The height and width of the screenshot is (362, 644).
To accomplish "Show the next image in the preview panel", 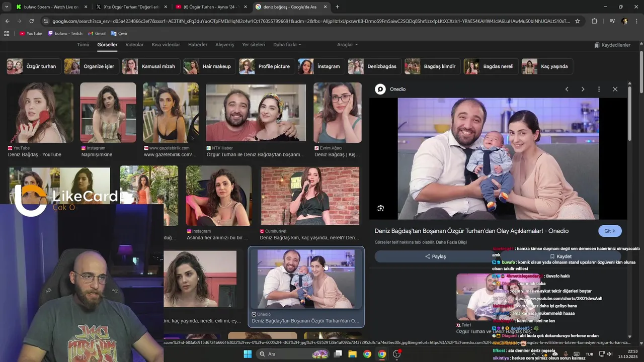I will [583, 89].
